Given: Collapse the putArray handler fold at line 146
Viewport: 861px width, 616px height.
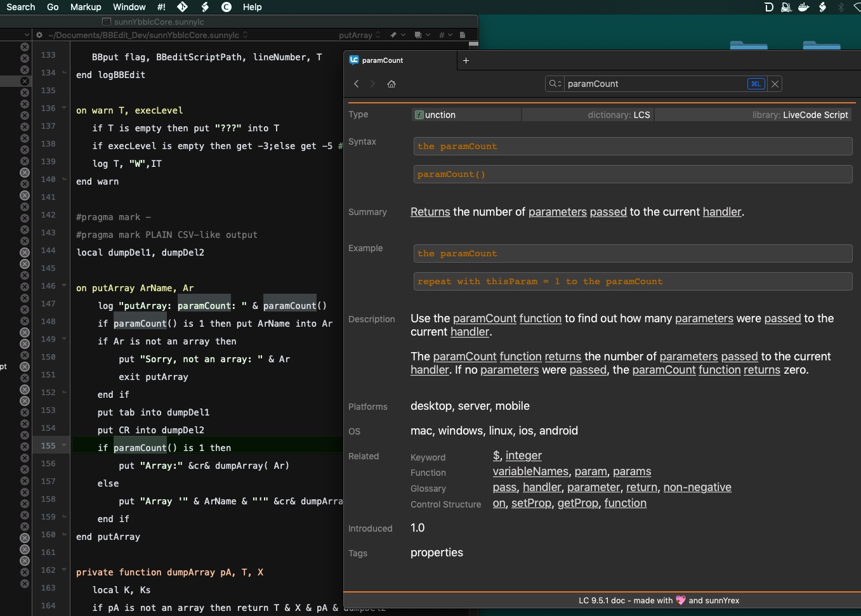Looking at the screenshot, I should pos(64,285).
